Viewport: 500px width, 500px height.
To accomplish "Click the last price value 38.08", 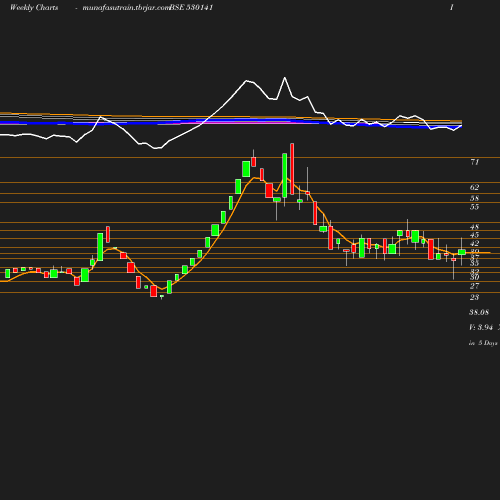I will (x=479, y=312).
